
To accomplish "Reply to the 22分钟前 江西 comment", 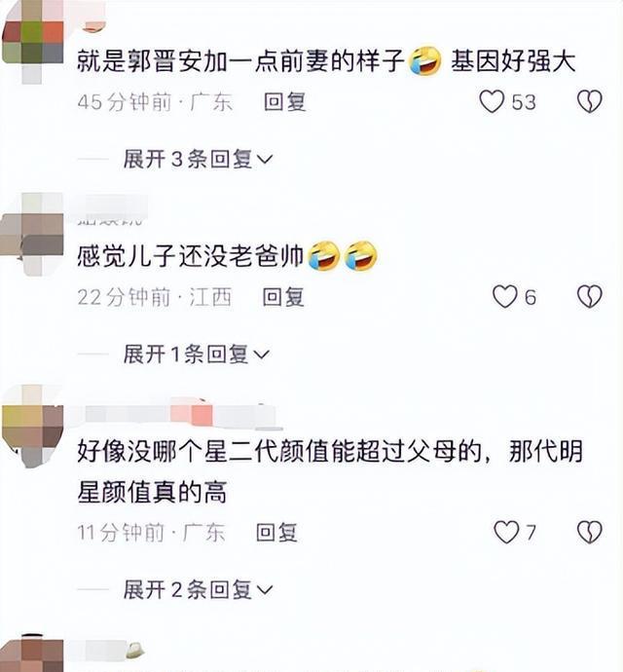I will coord(283,297).
